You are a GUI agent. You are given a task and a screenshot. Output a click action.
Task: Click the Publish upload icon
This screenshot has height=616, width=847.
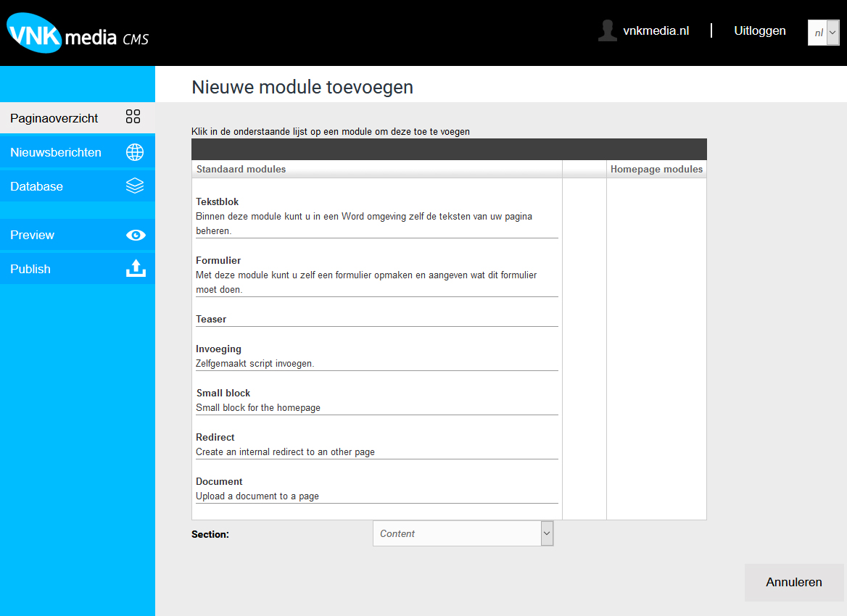tap(136, 269)
